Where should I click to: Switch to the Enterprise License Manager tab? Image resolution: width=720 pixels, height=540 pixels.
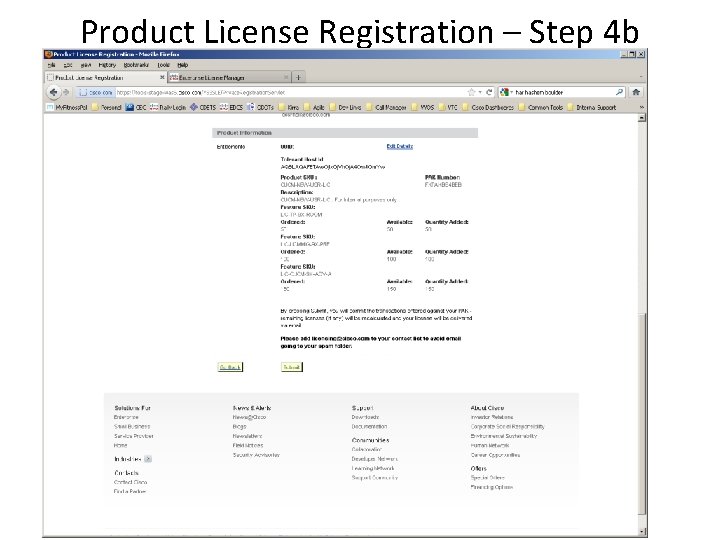coord(229,78)
